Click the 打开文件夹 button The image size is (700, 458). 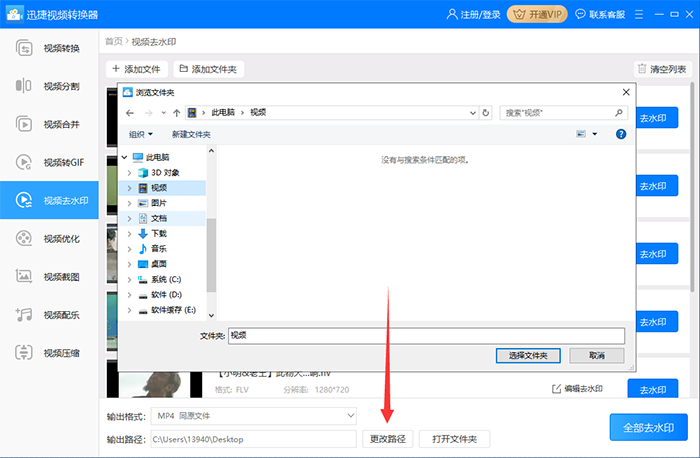454,439
